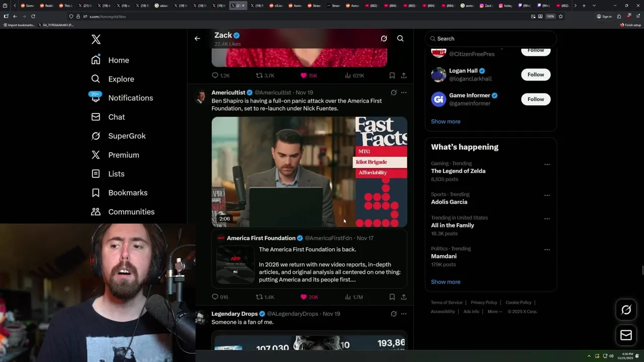
Task: Share the Americultist post
Action: [x=404, y=297]
